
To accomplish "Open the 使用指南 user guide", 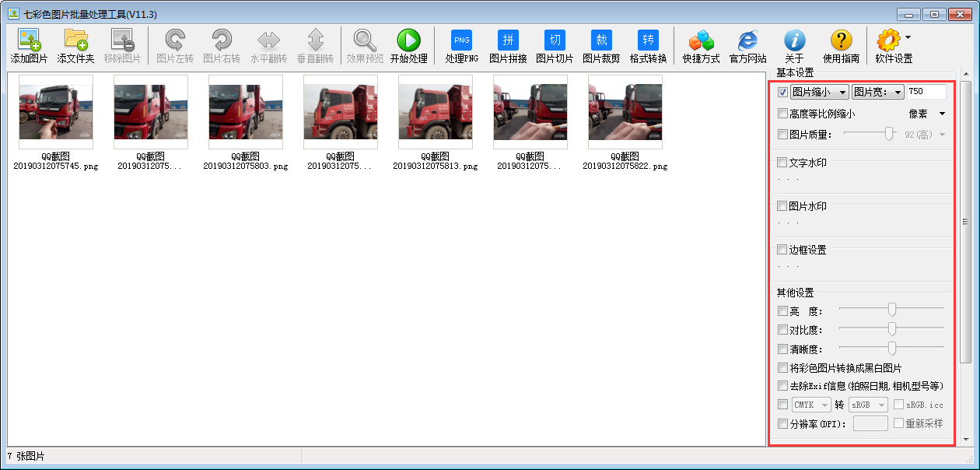I will (841, 41).
